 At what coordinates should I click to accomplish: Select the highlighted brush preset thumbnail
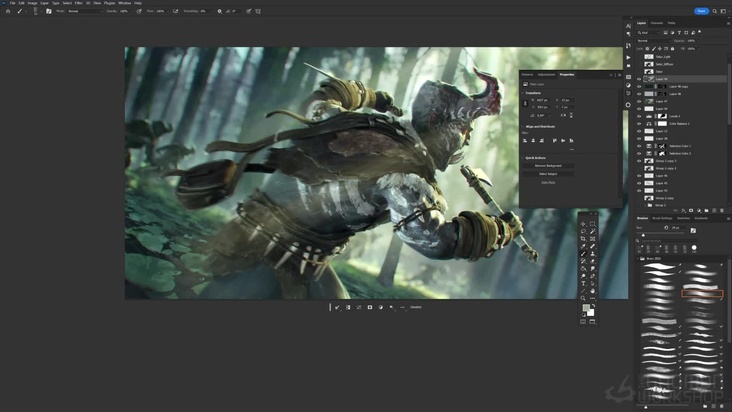click(x=702, y=293)
